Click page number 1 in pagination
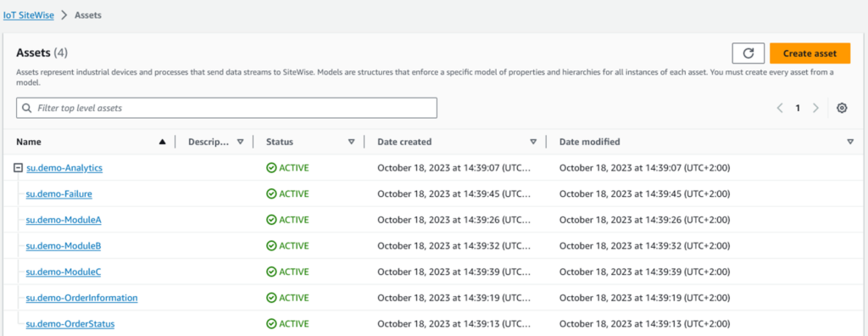 [798, 108]
